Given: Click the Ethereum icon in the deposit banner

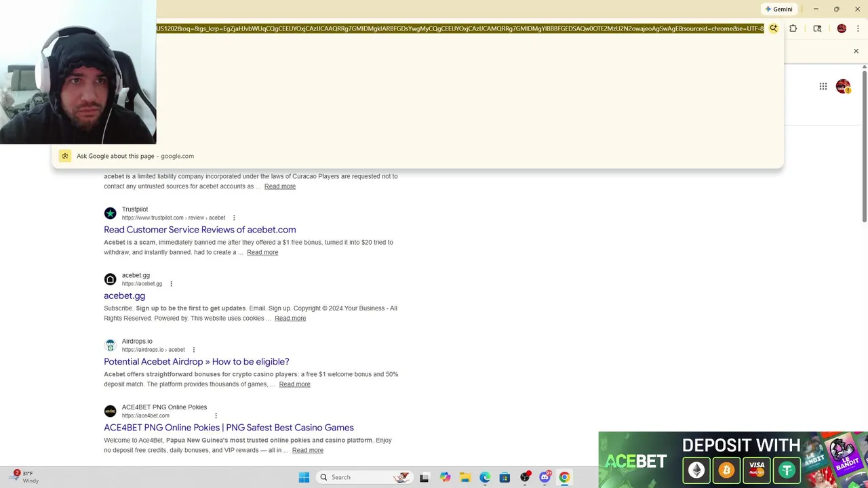Looking at the screenshot, I should pyautogui.click(x=696, y=470).
